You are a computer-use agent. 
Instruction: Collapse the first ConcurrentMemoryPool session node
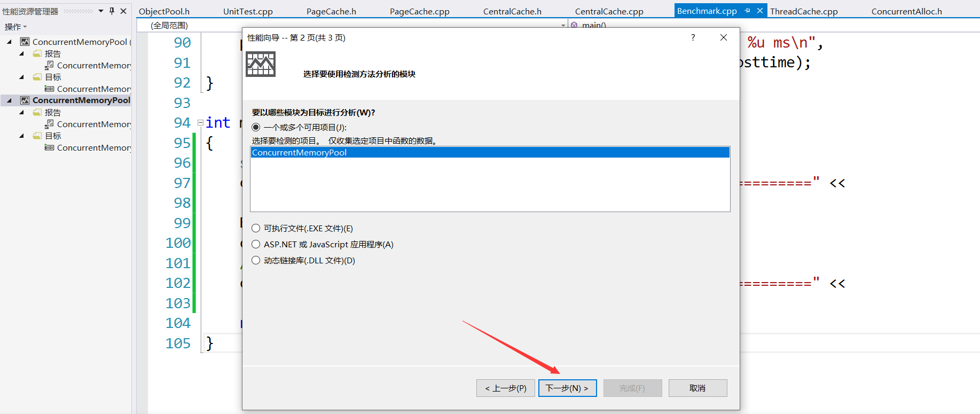tap(9, 42)
